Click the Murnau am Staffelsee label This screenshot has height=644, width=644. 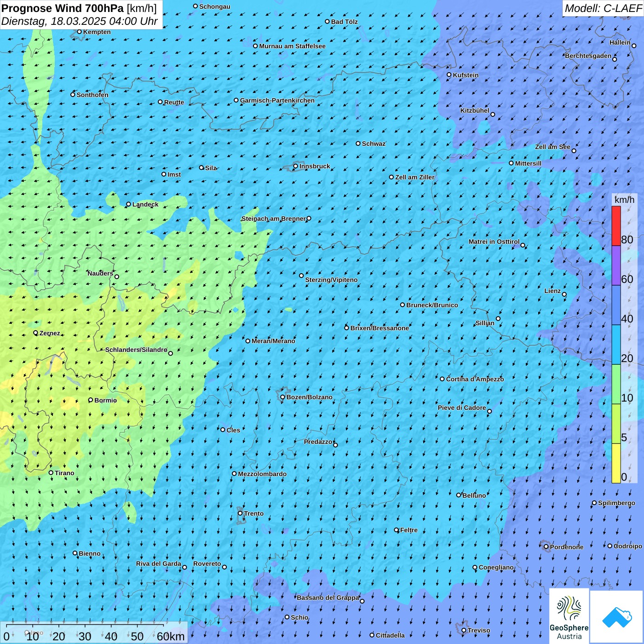[x=292, y=46]
